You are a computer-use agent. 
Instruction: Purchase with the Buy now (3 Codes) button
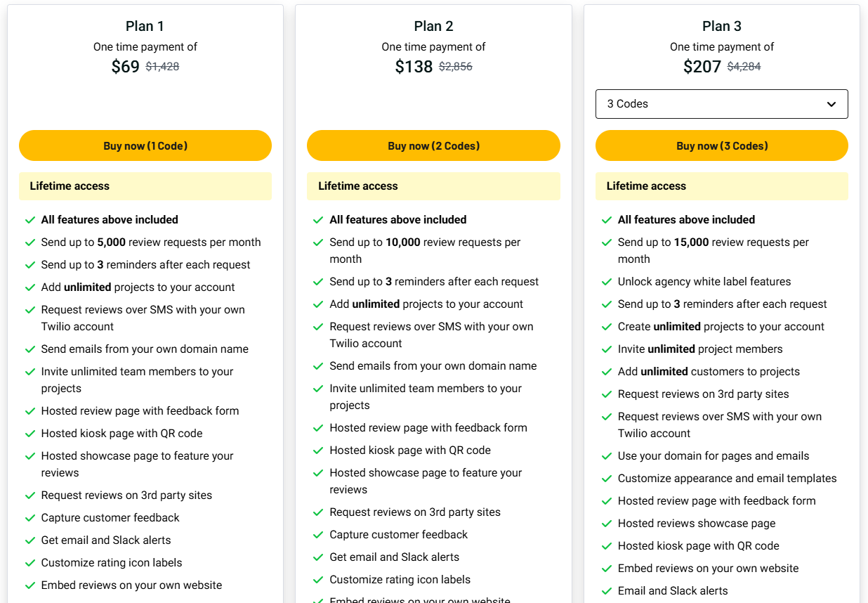pos(721,146)
